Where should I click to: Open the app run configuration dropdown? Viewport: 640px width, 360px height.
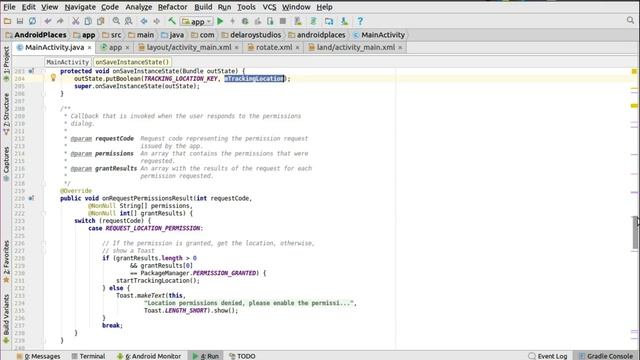(x=197, y=21)
